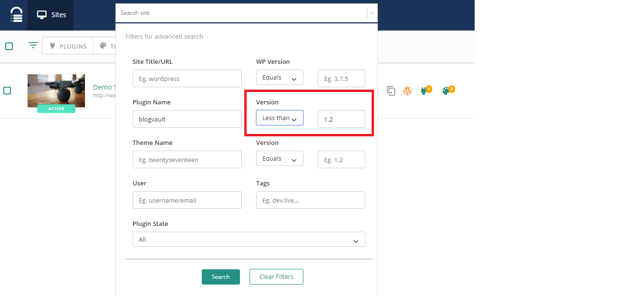Focus the Site Title/URL input
The image size is (644, 296).
point(187,79)
